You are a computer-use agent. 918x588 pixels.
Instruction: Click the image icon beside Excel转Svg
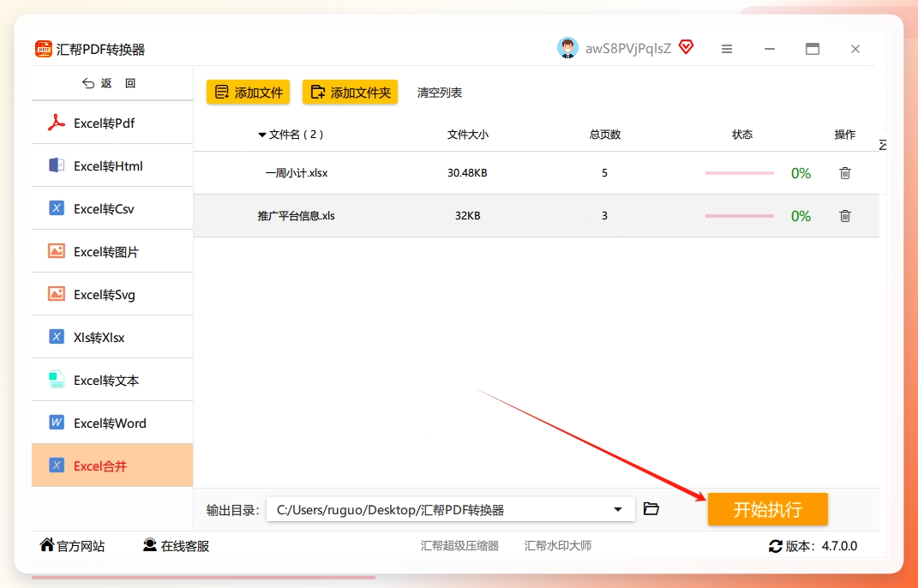[x=57, y=293]
